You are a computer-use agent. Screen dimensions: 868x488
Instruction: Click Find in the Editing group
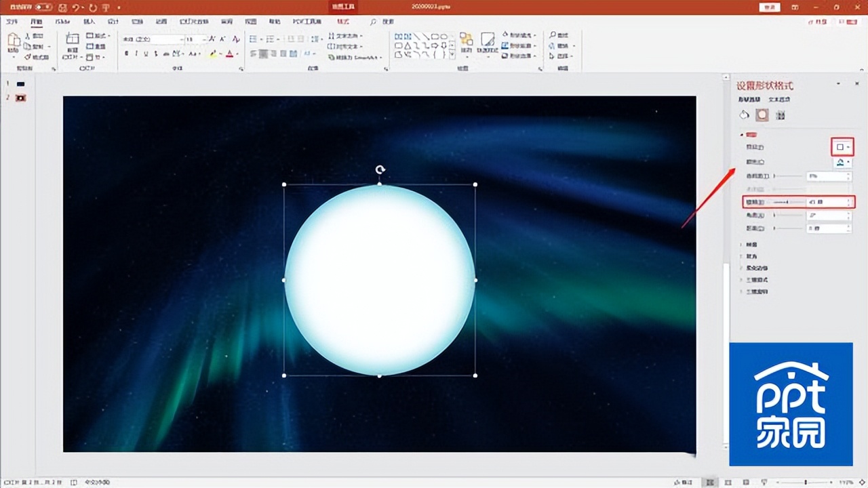click(x=559, y=35)
